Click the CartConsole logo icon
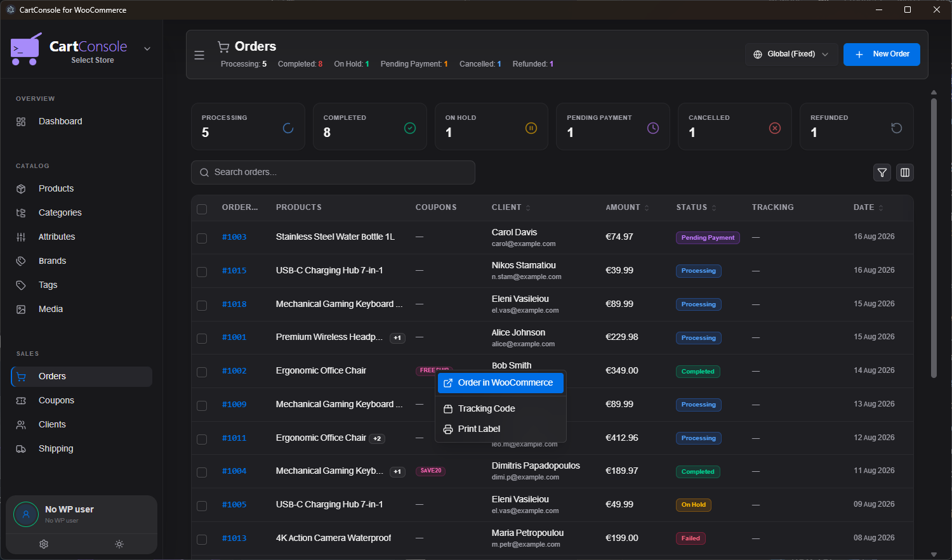952x560 pixels. coord(26,49)
